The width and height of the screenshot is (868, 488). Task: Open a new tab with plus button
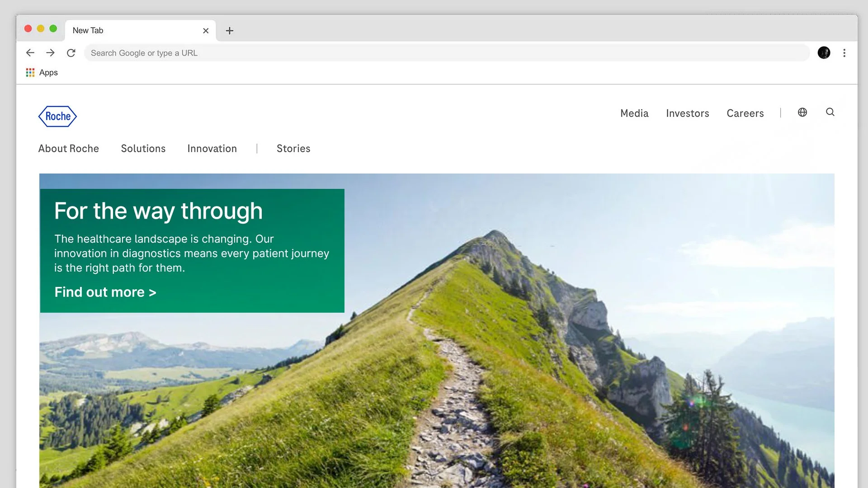(230, 31)
